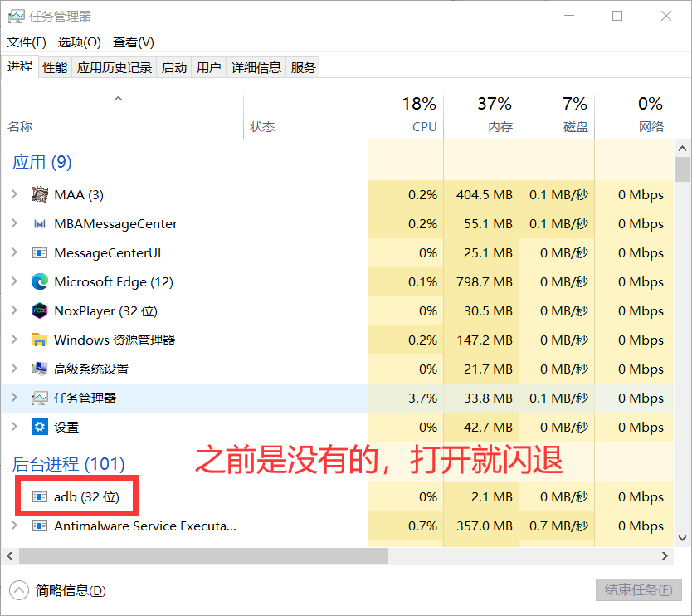Open the 文件(F) menu

pos(27,42)
